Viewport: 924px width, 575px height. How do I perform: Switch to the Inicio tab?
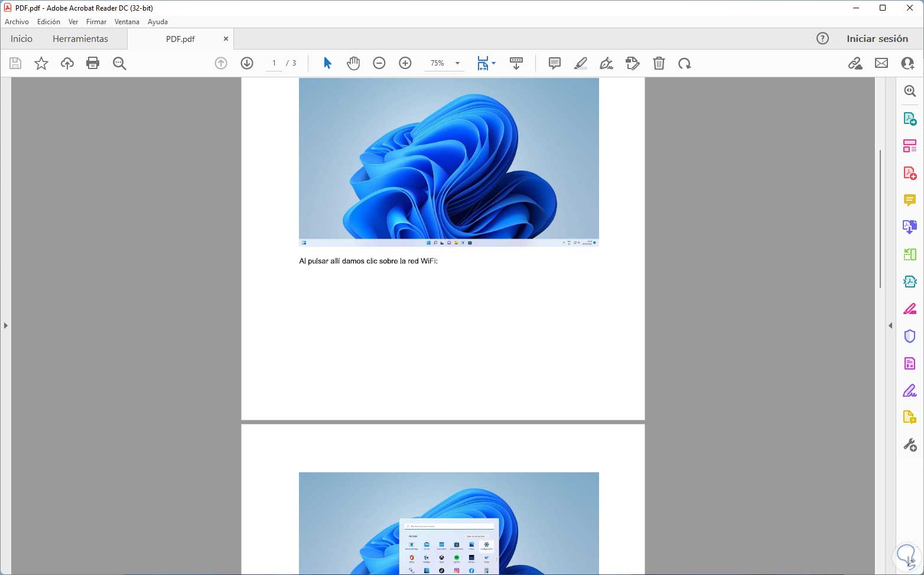point(21,38)
